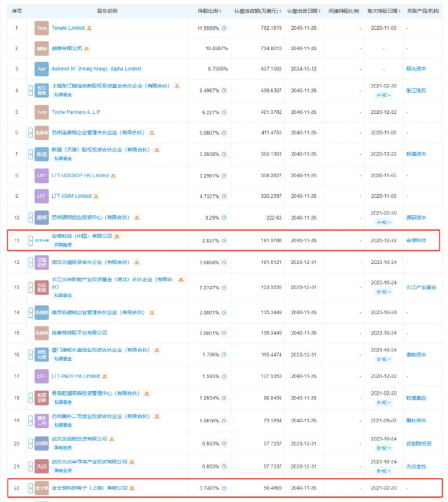This screenshot has width=448, height=502.
Task: Open A+轮 dropdown in row 10
Action: [x=384, y=223]
